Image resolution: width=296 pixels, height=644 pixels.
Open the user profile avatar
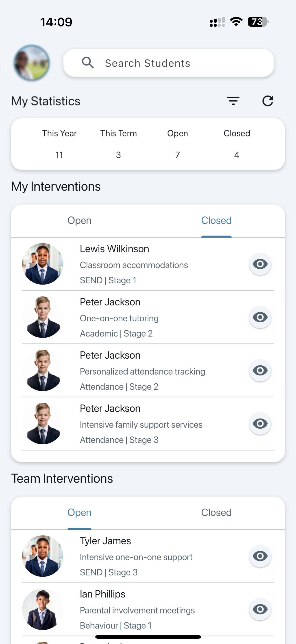point(31,63)
